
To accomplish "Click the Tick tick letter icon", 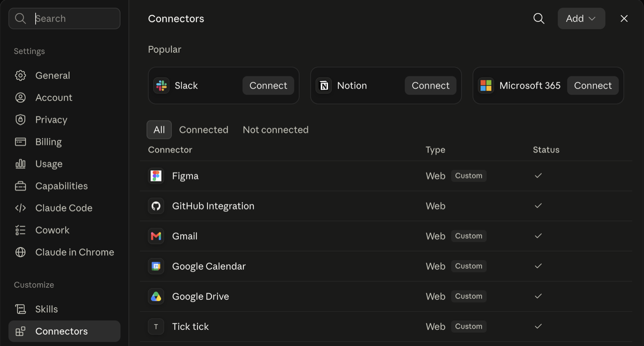I will [x=156, y=327].
